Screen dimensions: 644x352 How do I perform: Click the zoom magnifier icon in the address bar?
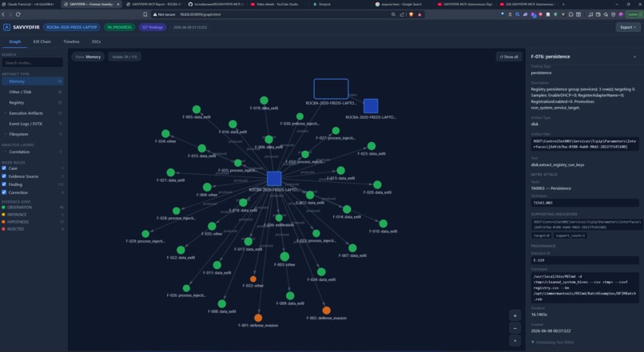tap(393, 14)
